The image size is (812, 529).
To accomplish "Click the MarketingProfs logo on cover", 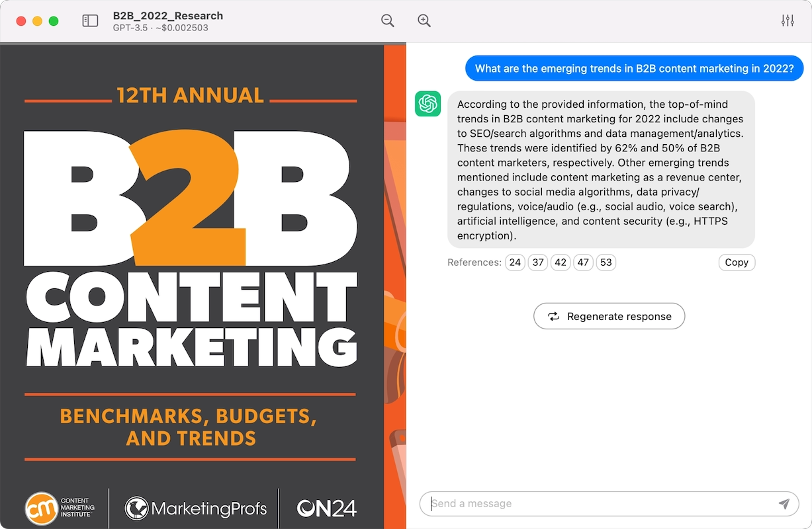I will click(196, 509).
